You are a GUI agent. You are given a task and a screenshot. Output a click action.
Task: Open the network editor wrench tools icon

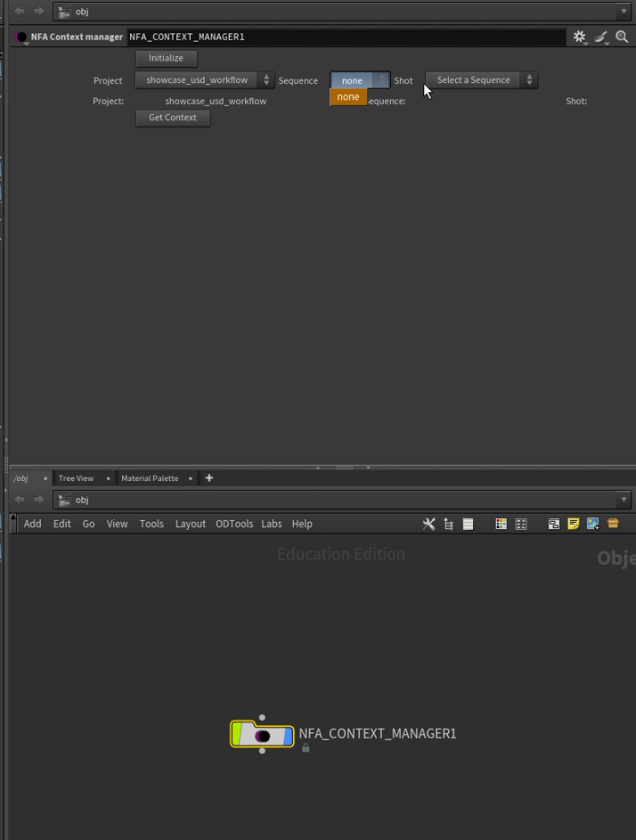pyautogui.click(x=429, y=524)
